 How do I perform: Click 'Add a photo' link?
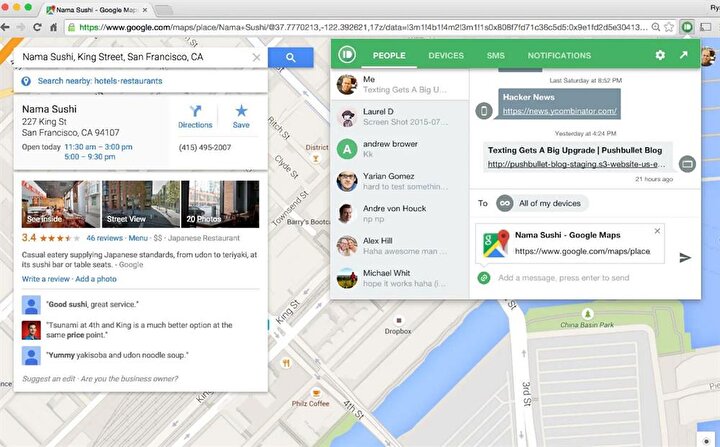[96, 279]
